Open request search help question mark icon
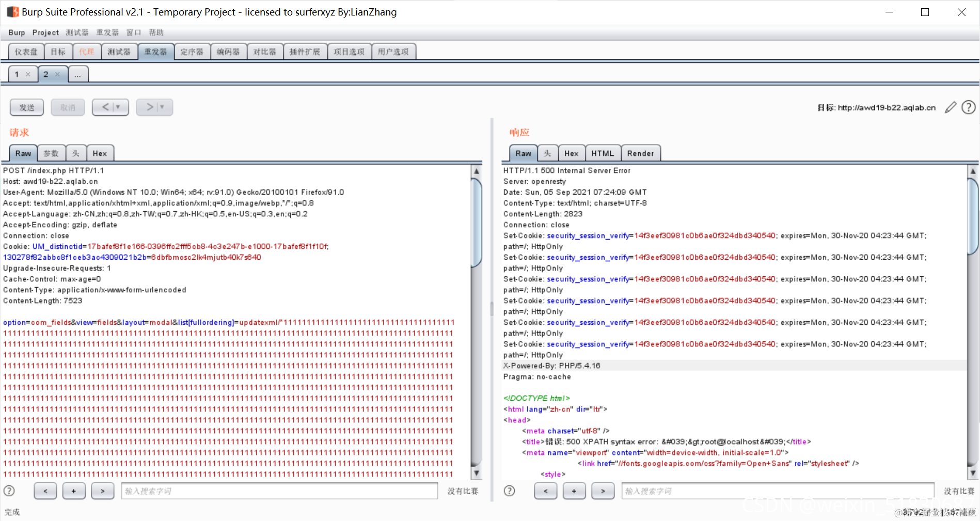The width and height of the screenshot is (980, 521). [x=9, y=491]
